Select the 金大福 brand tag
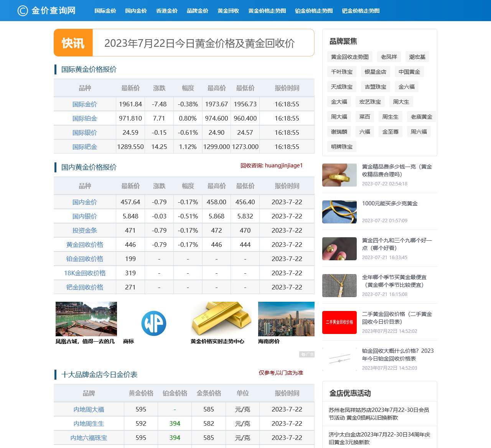Screen dimensions: 491x448 [339, 102]
